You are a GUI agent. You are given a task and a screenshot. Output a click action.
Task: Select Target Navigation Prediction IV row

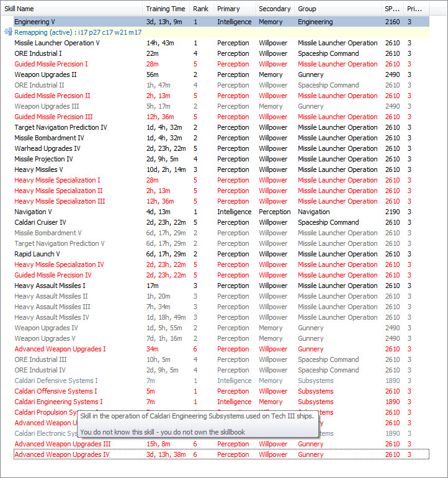(x=222, y=127)
